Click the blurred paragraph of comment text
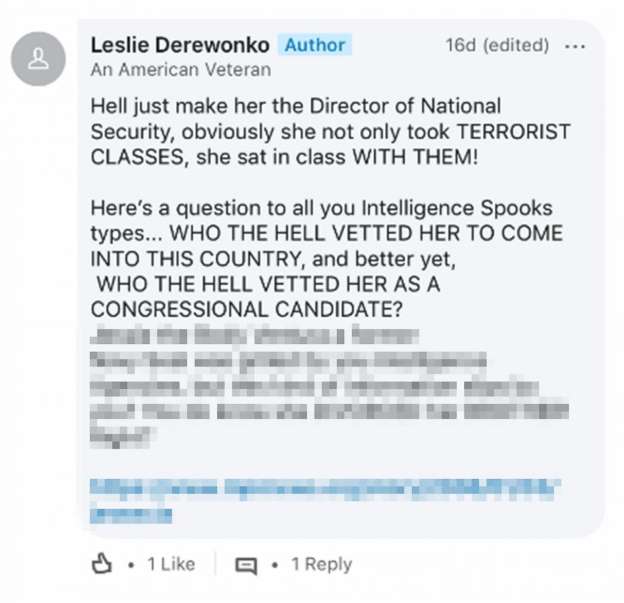 [x=330, y=385]
